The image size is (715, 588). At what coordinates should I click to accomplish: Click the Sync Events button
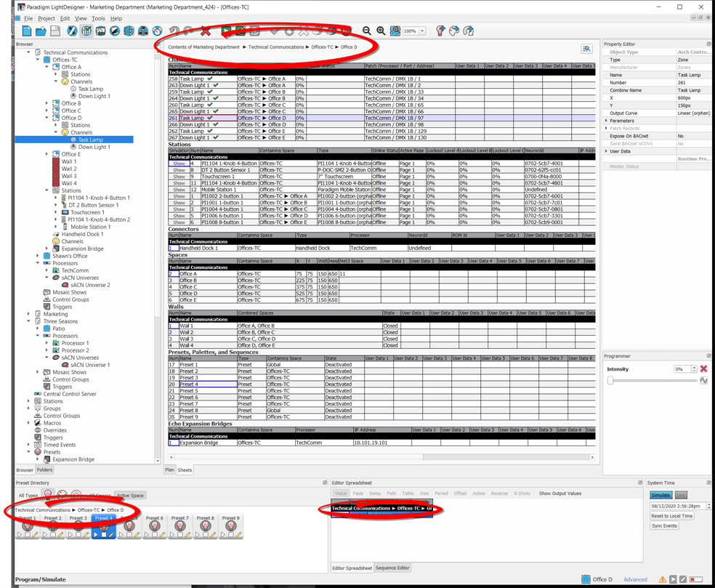click(x=664, y=525)
